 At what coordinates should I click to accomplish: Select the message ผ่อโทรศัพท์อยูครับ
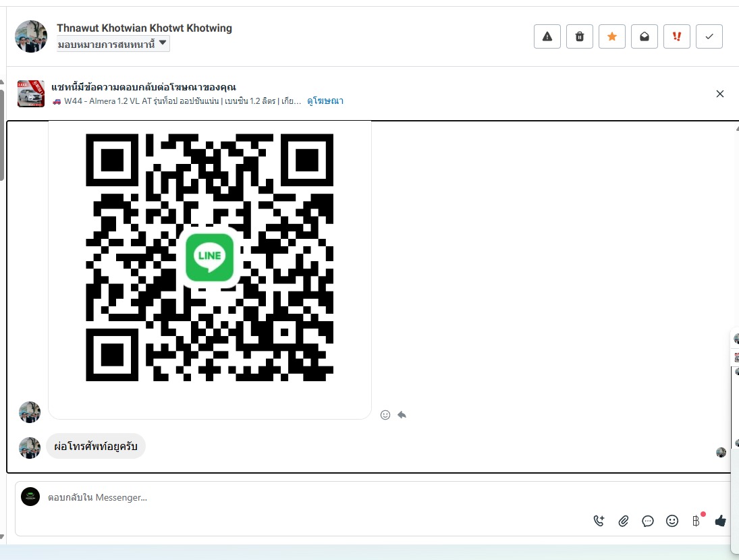coord(96,446)
